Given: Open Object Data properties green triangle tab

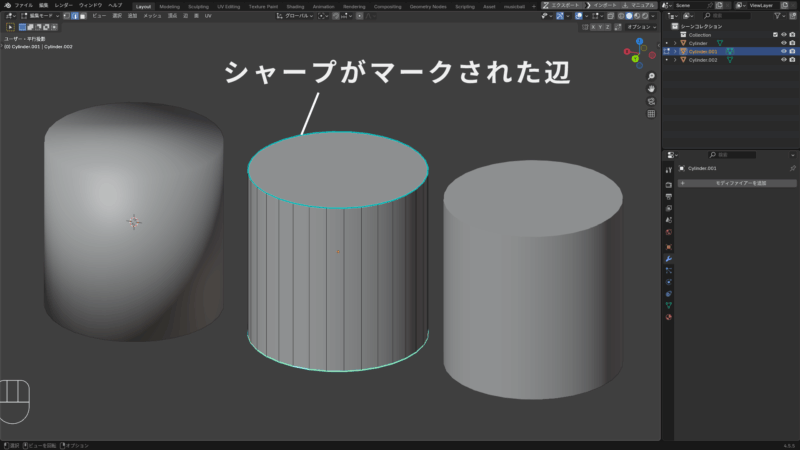Looking at the screenshot, I should (668, 305).
